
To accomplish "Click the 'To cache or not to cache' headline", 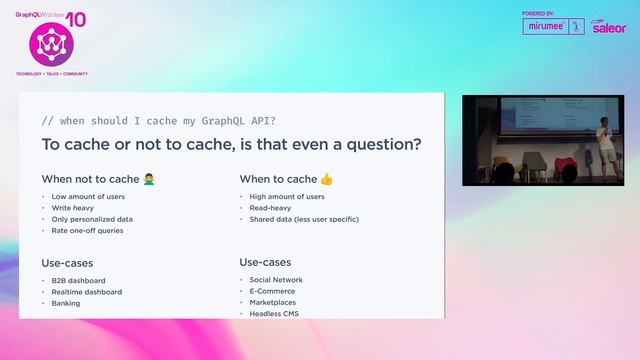I will [x=231, y=144].
